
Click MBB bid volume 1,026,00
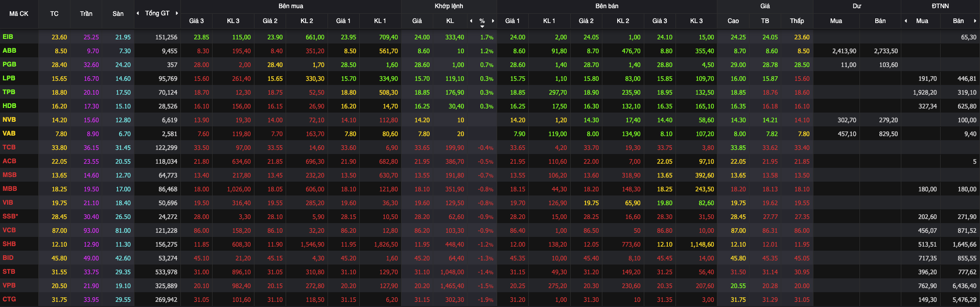coord(239,189)
